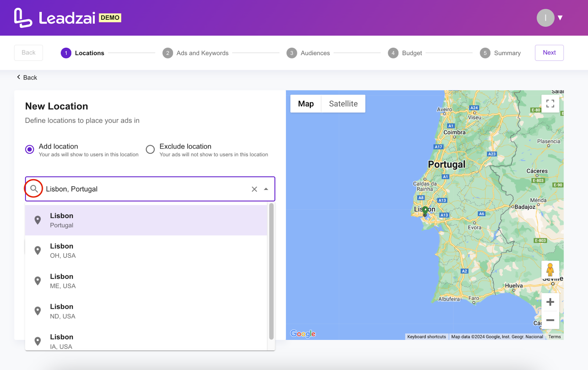The height and width of the screenshot is (370, 588).
Task: Click the Mérida label on map
Action: click(538, 200)
